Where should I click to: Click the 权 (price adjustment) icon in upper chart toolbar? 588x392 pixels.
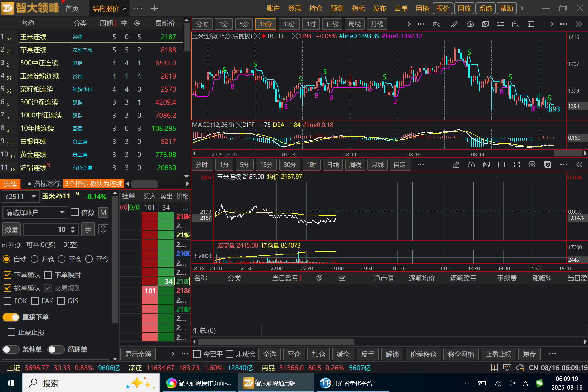(436, 24)
